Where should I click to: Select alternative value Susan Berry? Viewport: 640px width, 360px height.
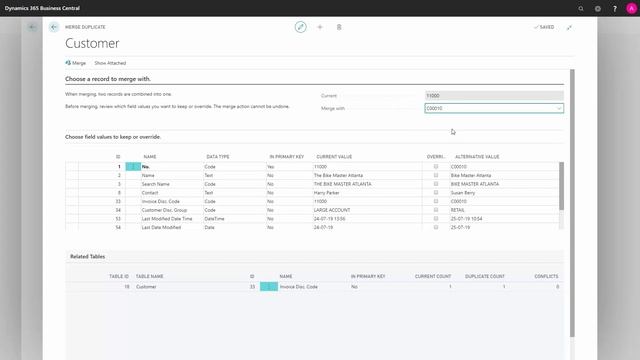click(462, 193)
